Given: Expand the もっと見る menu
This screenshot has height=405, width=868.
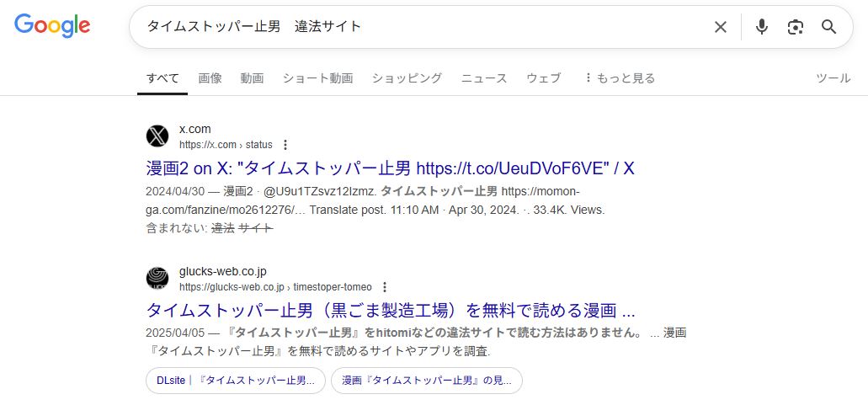Looking at the screenshot, I should pos(620,78).
